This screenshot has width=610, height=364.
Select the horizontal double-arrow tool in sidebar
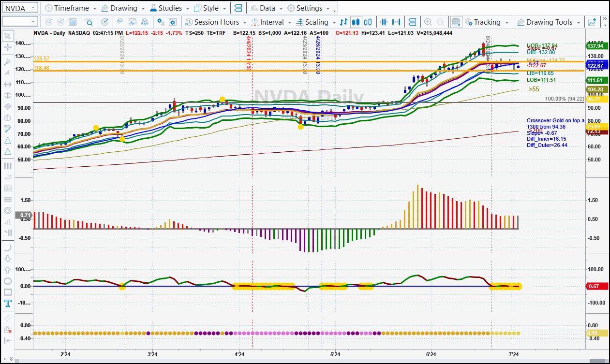(x=8, y=84)
